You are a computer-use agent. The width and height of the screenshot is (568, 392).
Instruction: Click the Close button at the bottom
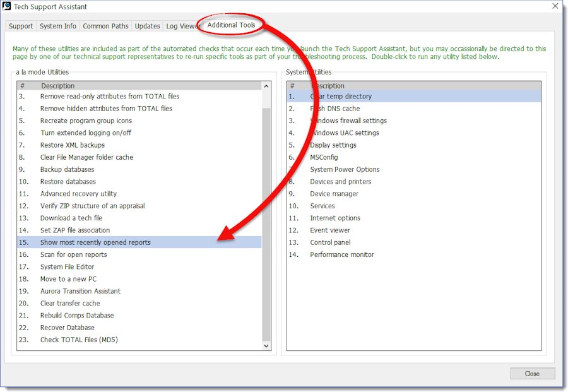(x=533, y=374)
